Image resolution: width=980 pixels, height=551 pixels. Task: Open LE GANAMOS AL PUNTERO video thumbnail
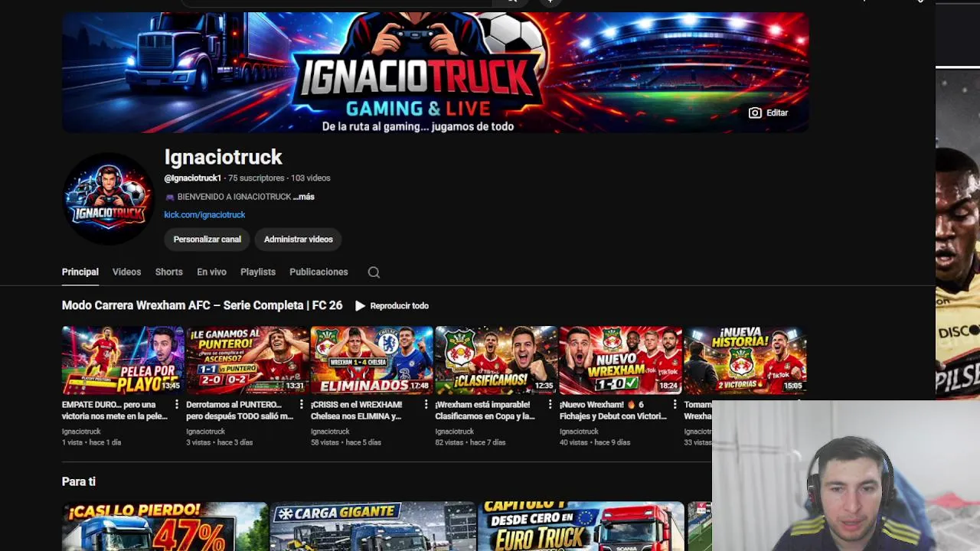tap(247, 360)
